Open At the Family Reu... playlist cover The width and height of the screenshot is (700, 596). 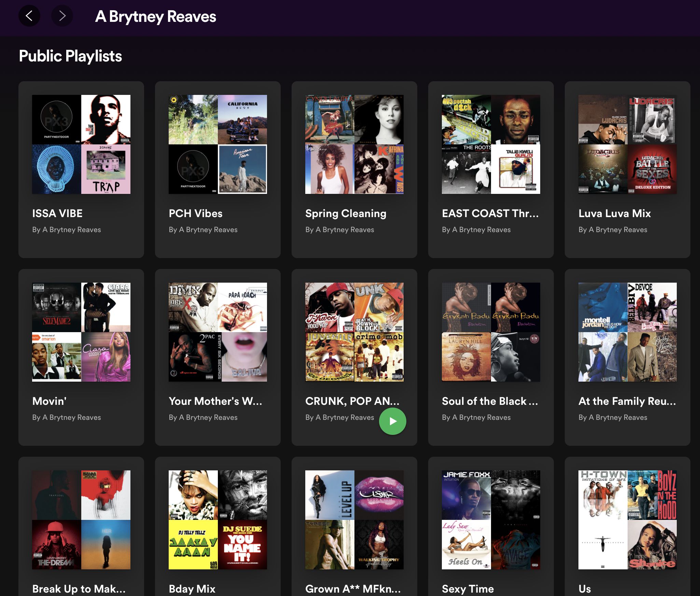(628, 332)
